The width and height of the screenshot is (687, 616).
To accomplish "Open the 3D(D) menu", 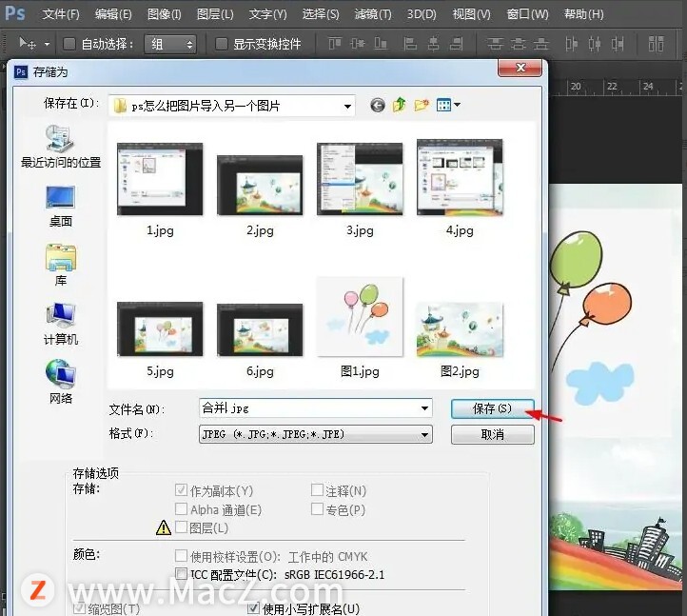I will click(422, 14).
